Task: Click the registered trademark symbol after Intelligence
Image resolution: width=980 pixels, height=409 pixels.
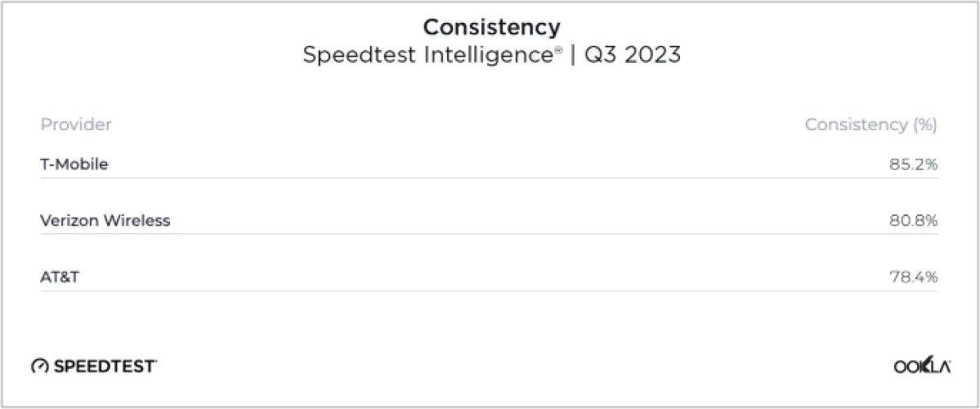Action: (x=559, y=51)
